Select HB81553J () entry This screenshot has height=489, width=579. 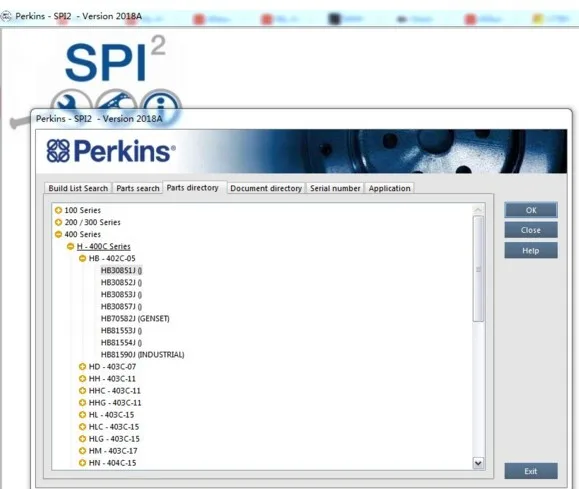click(121, 331)
